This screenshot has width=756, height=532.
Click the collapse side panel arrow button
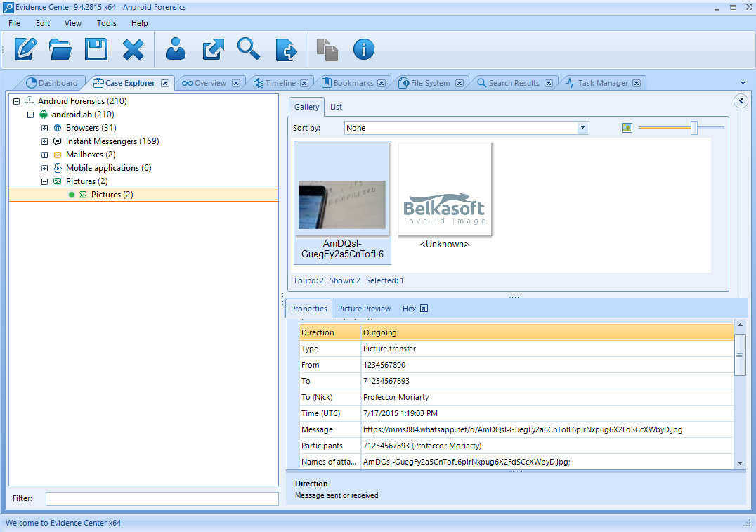point(741,100)
